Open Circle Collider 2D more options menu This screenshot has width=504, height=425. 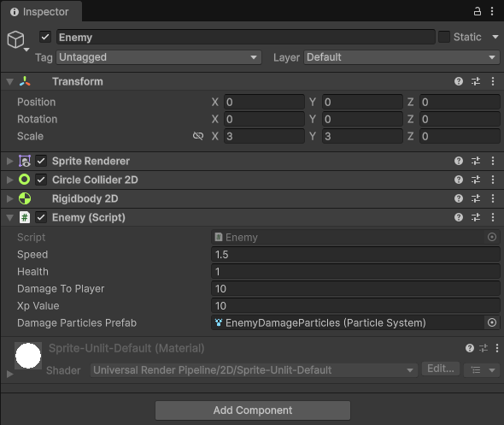click(x=493, y=180)
